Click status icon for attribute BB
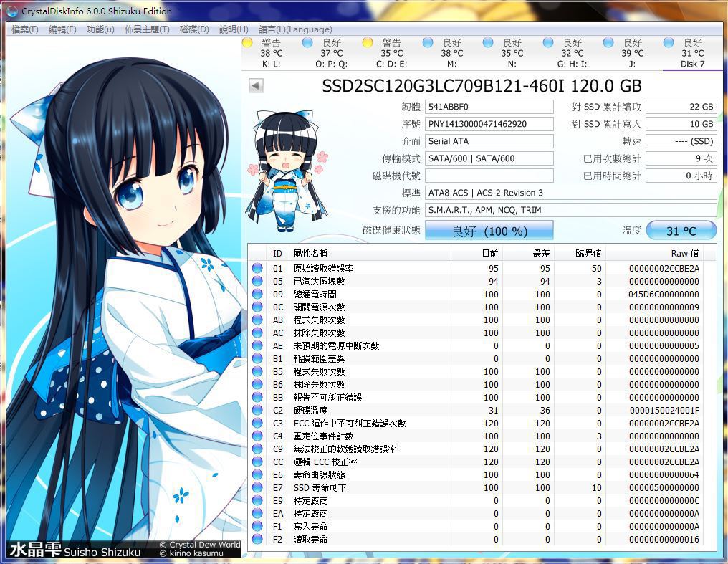Image resolution: width=728 pixels, height=564 pixels. click(257, 397)
